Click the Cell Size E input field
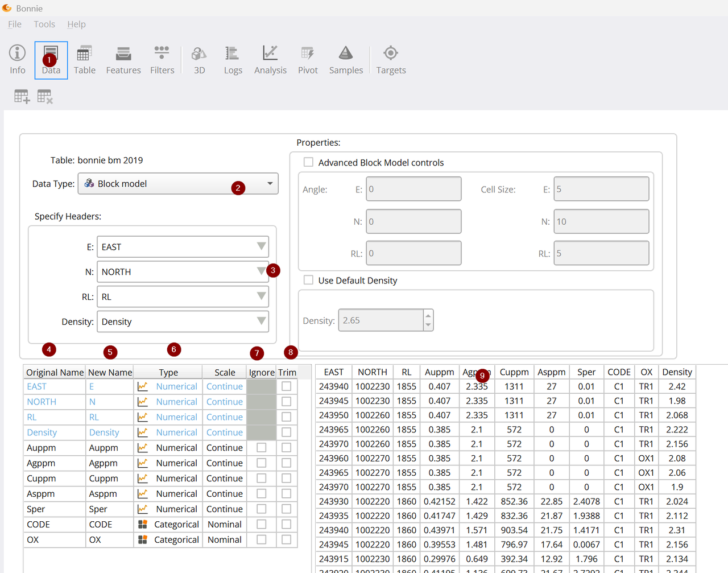This screenshot has width=728, height=573. click(602, 189)
